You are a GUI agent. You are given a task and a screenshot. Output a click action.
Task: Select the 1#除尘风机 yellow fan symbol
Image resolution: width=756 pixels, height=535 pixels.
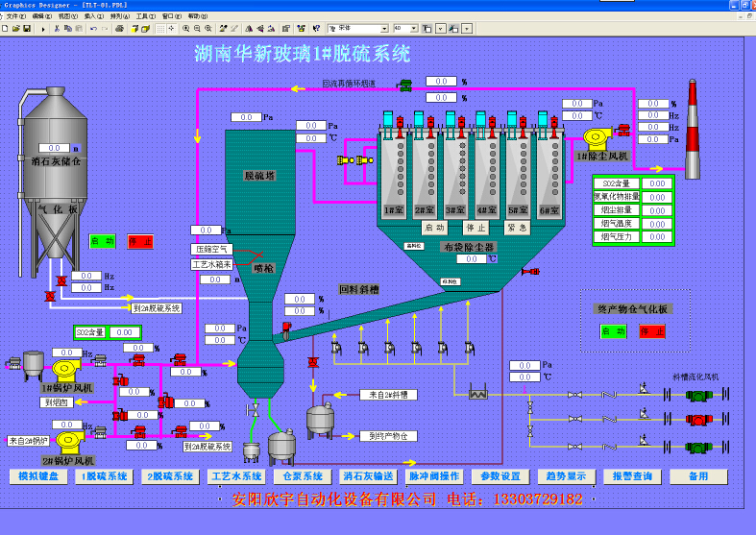click(597, 138)
